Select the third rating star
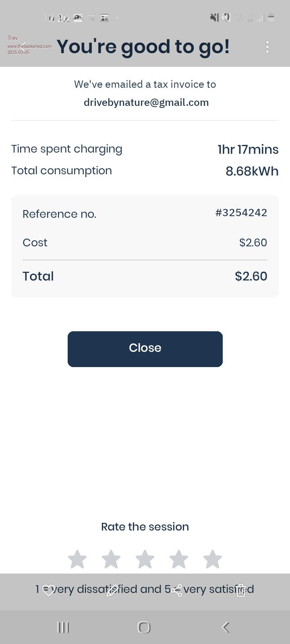The image size is (290, 644). point(145,559)
